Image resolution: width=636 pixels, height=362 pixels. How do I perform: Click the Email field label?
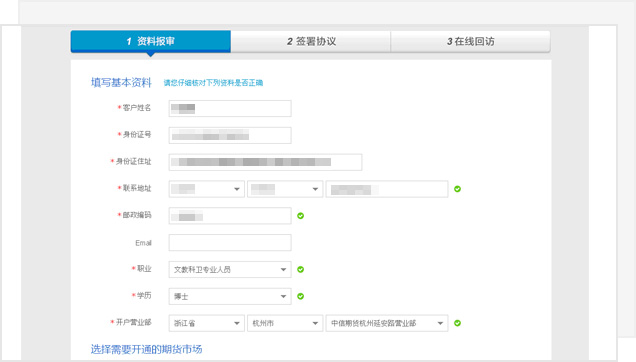click(x=143, y=243)
